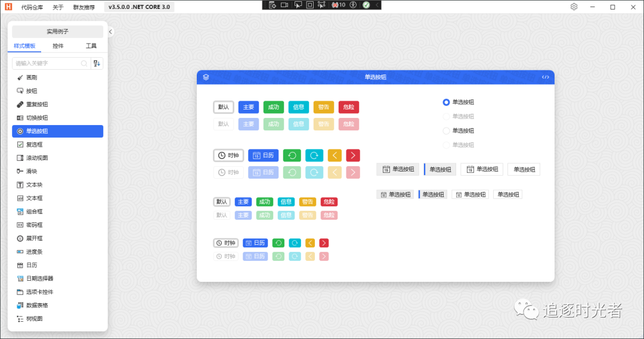644x339 pixels.
Task: Open the 展开框 expander sample
Action: pyautogui.click(x=57, y=238)
